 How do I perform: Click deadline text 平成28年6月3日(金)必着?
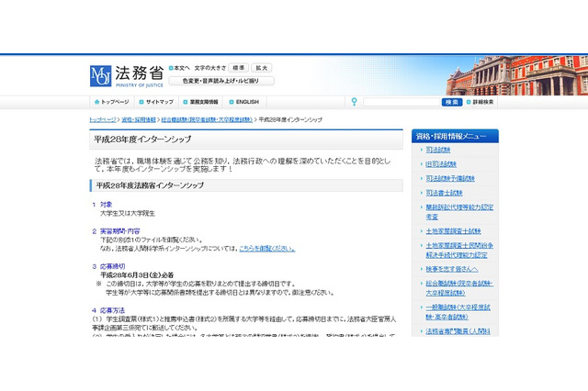137,275
